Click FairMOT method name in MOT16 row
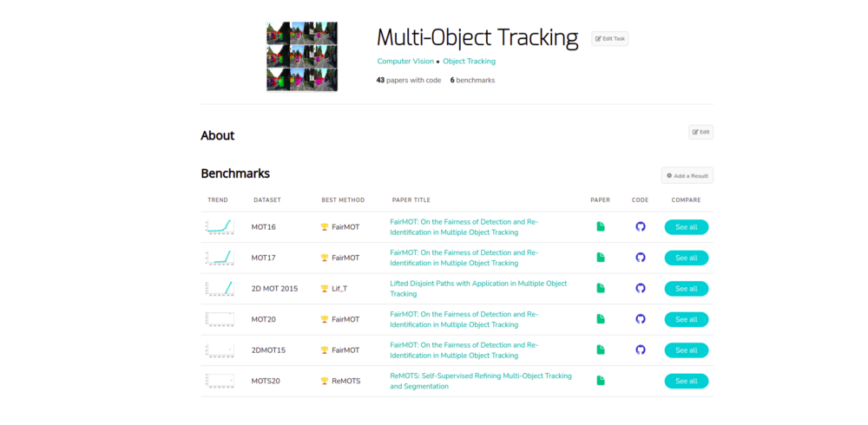The height and width of the screenshot is (425, 868). pyautogui.click(x=345, y=227)
